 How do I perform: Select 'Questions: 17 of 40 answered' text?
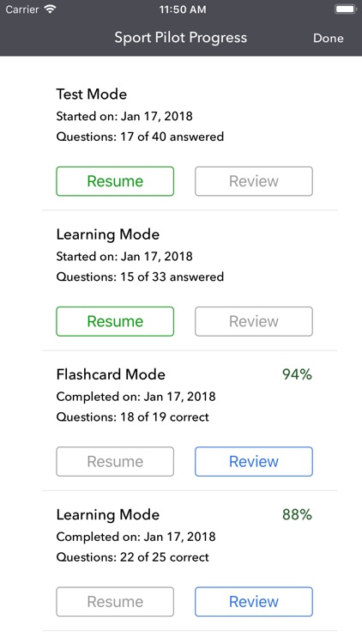pos(140,137)
